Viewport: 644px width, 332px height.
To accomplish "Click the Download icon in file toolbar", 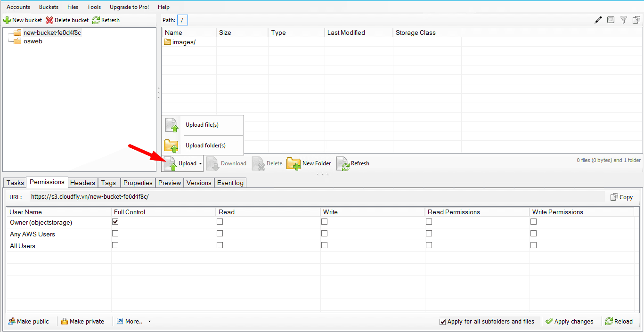I will tap(213, 163).
